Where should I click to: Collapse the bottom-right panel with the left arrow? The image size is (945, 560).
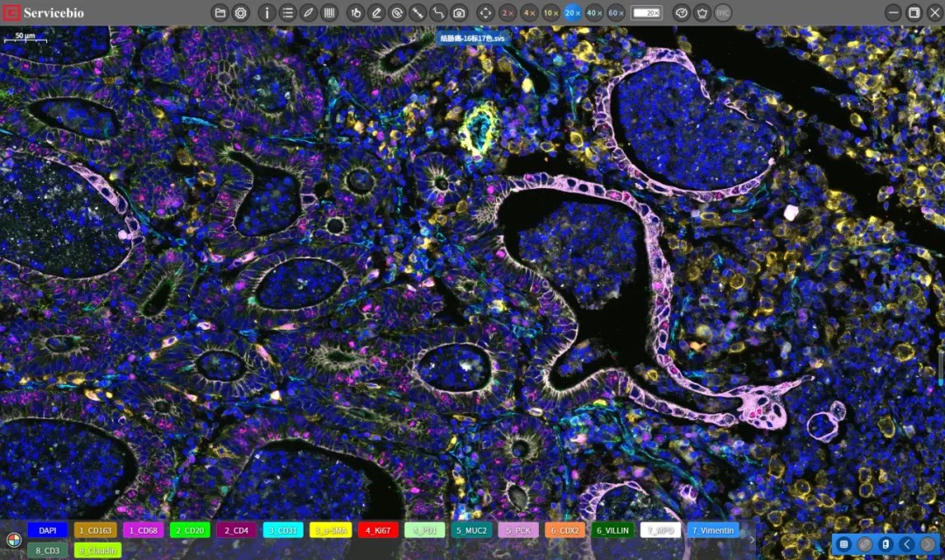[x=907, y=544]
